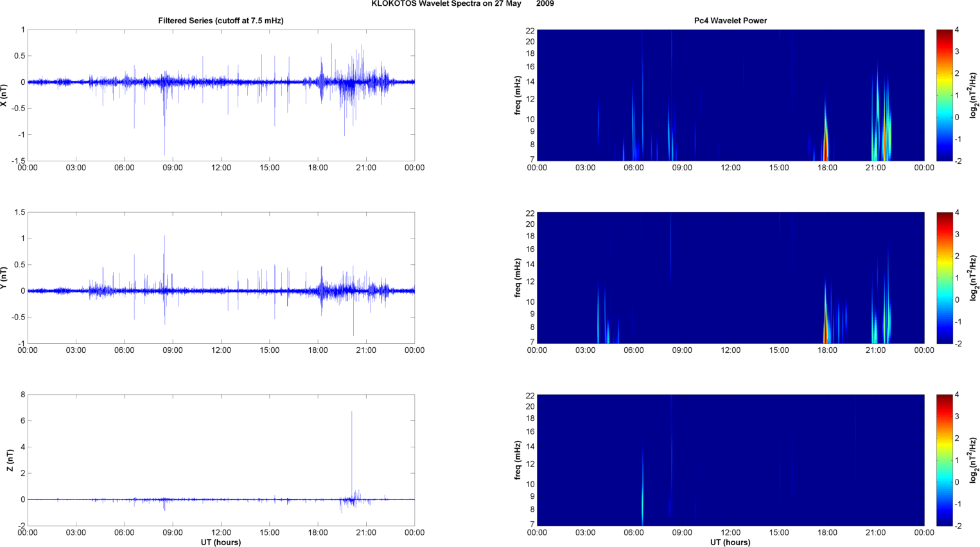Image resolution: width=980 pixels, height=547 pixels.
Task: Click the "KLOKOTOS Wavelet Spectra on 27 May 2009" title
Action: (462, 4)
